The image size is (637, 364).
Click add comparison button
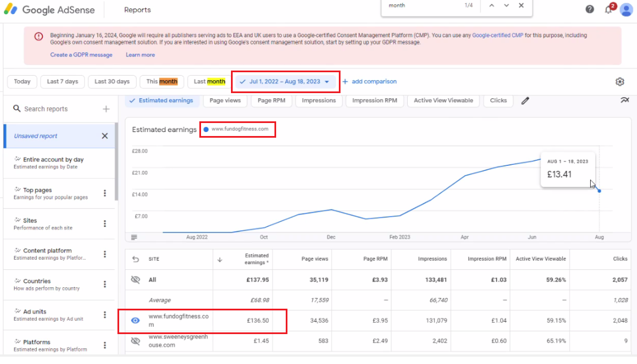369,82
